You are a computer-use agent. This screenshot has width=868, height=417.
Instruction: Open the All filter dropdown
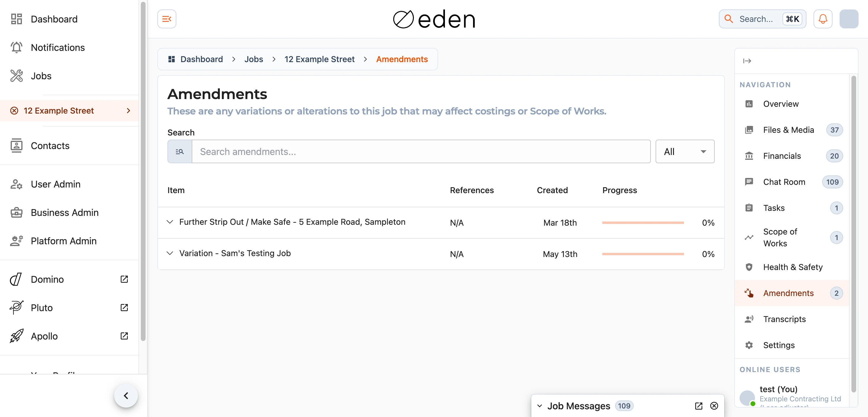pyautogui.click(x=685, y=152)
